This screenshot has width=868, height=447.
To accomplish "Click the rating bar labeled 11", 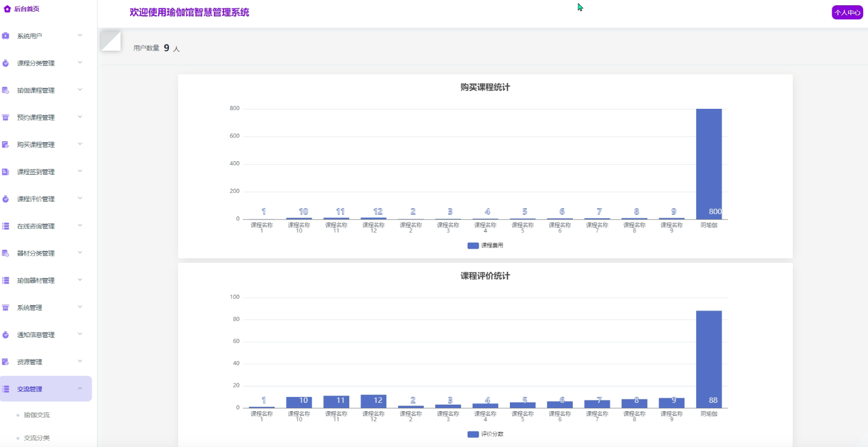I will click(x=336, y=402).
